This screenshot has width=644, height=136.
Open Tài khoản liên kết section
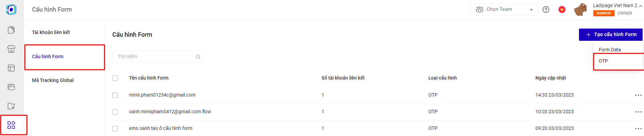pos(51,32)
